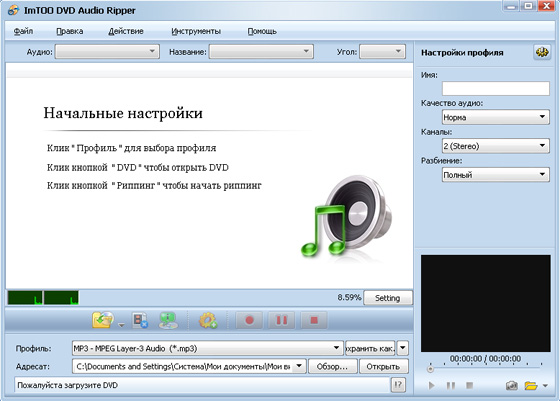Start ripping with the red record button
The image size is (560, 401).
click(x=249, y=320)
